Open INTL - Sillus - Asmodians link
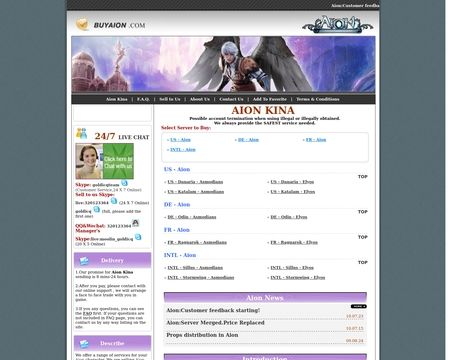This screenshot has height=360, width=450. [195, 268]
